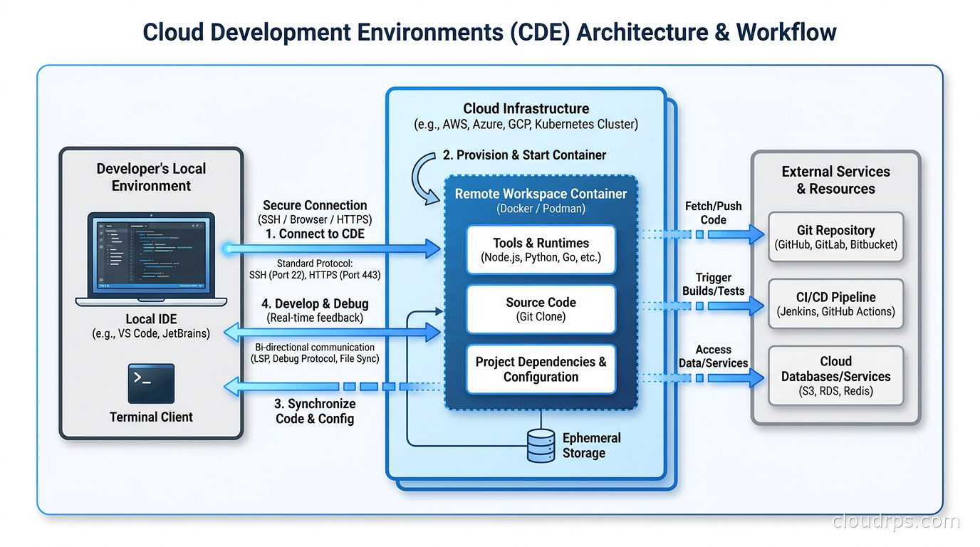
Task: Click 'External Services & Resources' heading
Action: 835,180
